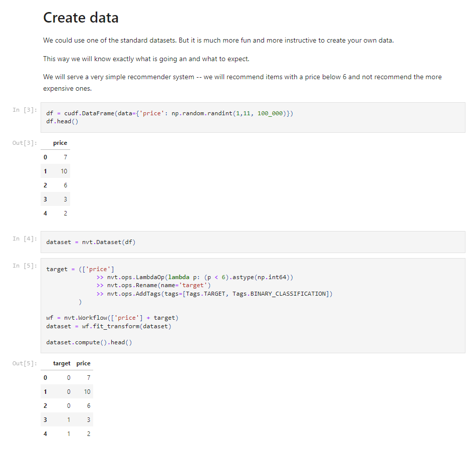Click the In [4] dataset code cell
476x451 pixels.
pyautogui.click(x=253, y=242)
